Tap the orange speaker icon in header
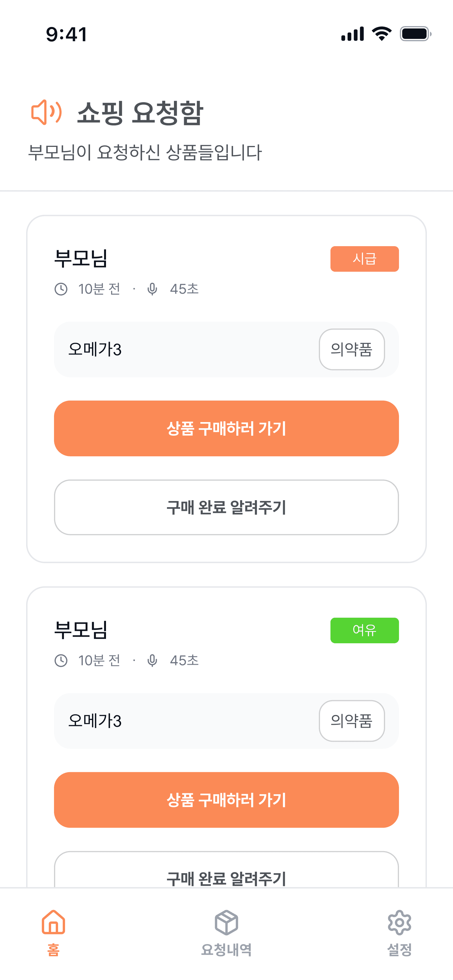 (x=46, y=113)
